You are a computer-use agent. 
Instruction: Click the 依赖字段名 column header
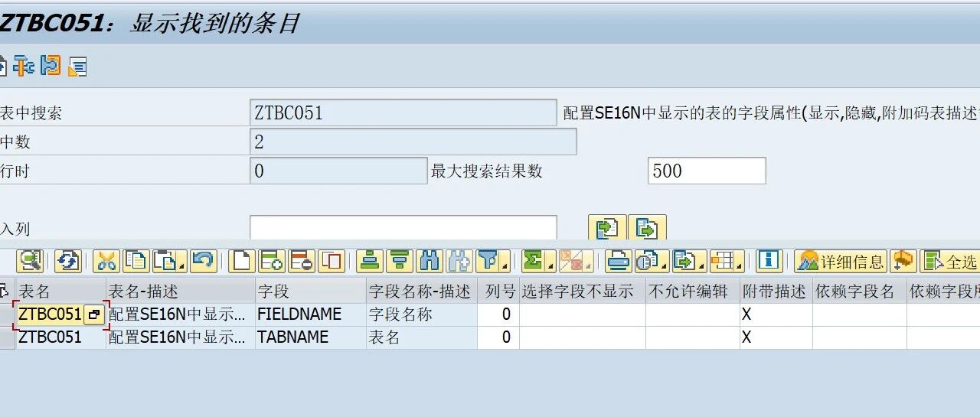coord(860,291)
